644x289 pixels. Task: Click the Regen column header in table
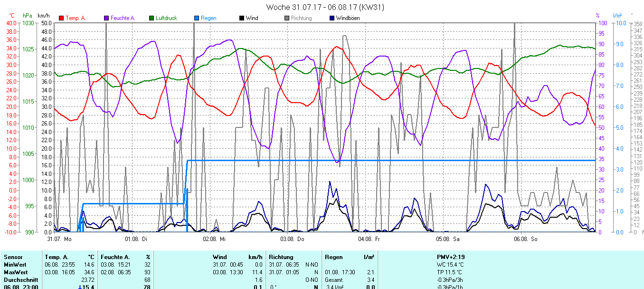(x=334, y=257)
